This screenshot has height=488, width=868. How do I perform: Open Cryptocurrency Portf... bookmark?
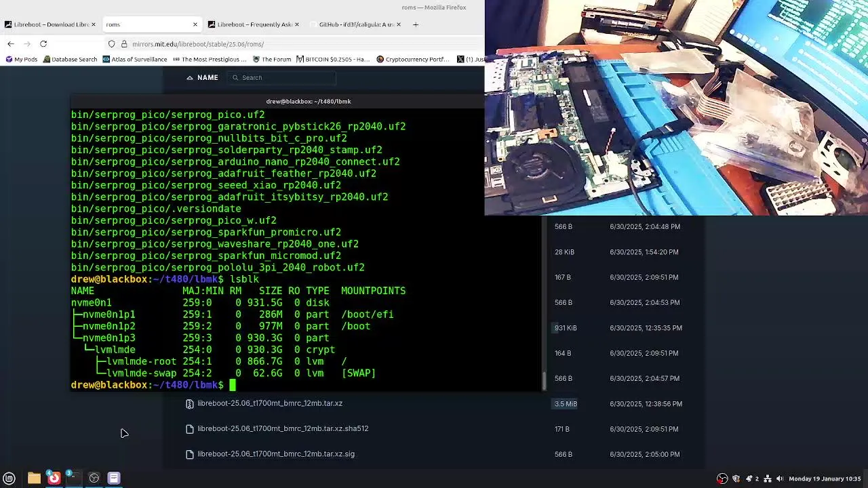(x=412, y=59)
